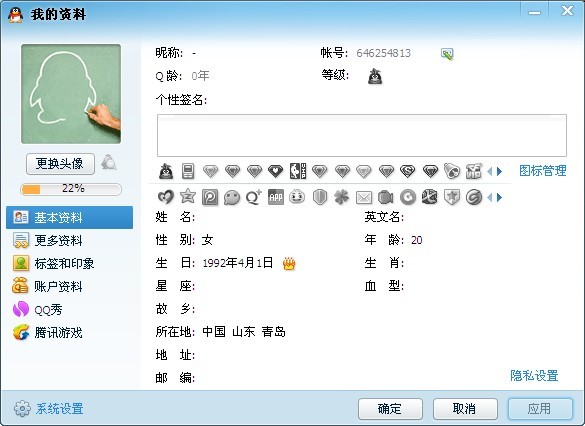Click the nickname field showing a dash
This screenshot has width=585, height=426.
pyautogui.click(x=194, y=53)
